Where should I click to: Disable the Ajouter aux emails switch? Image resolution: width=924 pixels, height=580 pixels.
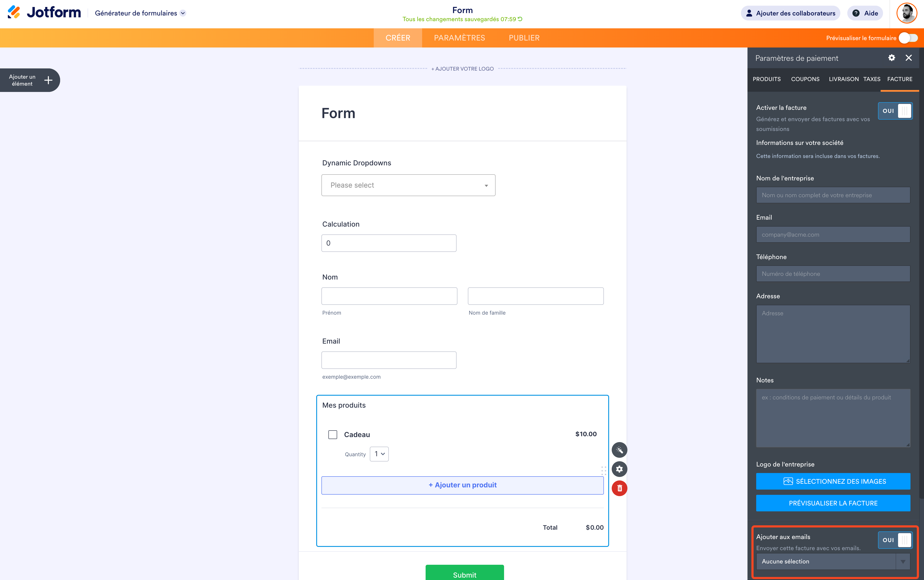coord(895,540)
